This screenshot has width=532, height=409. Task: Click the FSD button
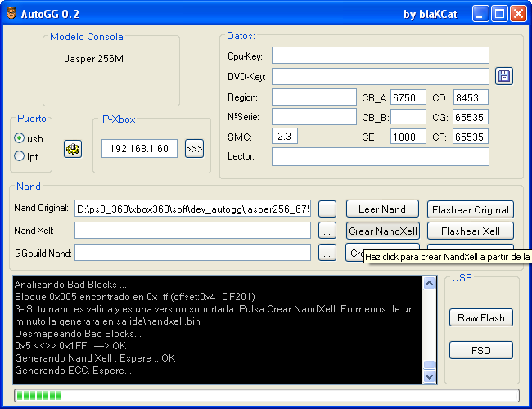480,350
